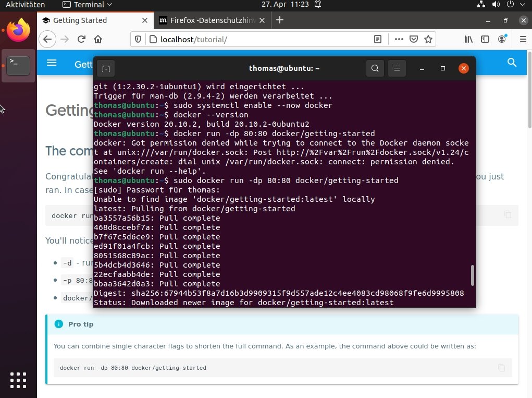Screen dimensions: 532x398
Task: Switch to the Firefox Datenschutzhinweis tab
Action: (x=211, y=20)
